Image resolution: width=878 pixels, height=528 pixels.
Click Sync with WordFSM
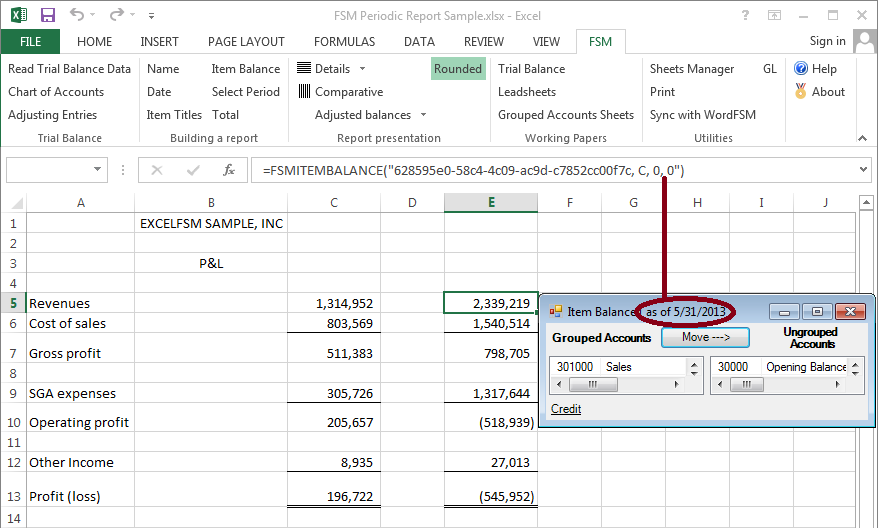703,115
